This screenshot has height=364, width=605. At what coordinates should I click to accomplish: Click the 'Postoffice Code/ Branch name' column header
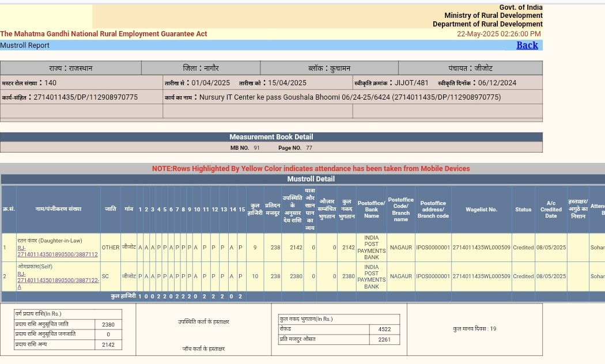pos(401,210)
